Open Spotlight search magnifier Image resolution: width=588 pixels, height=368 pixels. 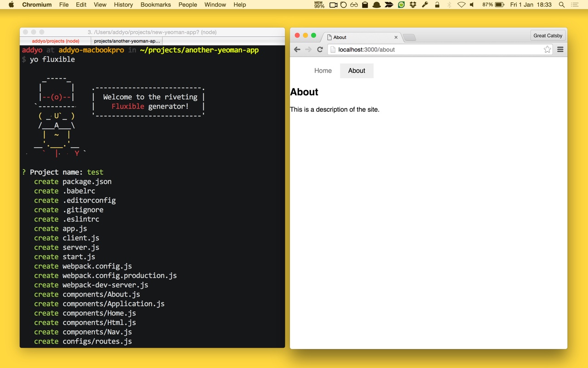tap(561, 5)
